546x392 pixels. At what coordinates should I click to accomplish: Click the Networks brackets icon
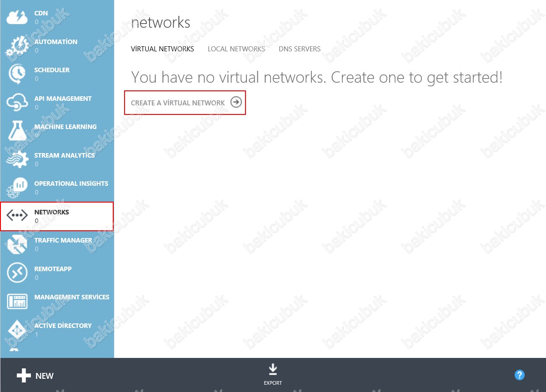point(17,216)
